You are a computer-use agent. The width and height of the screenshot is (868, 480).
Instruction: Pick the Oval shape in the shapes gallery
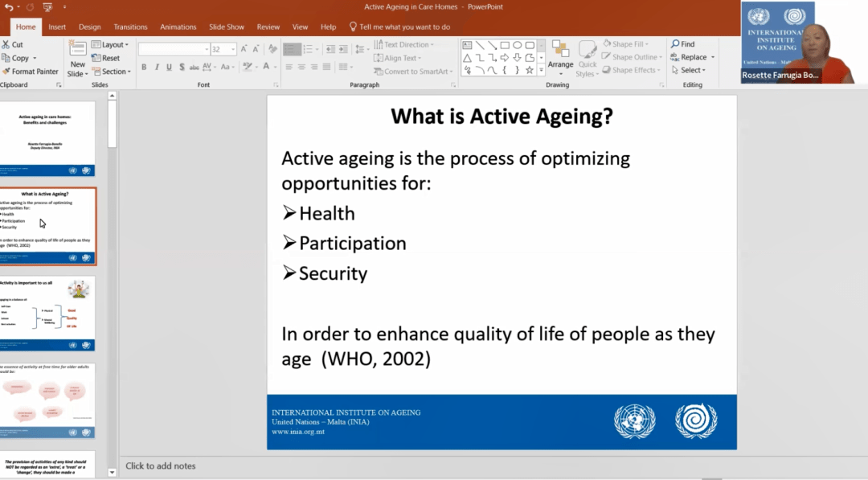tap(518, 45)
